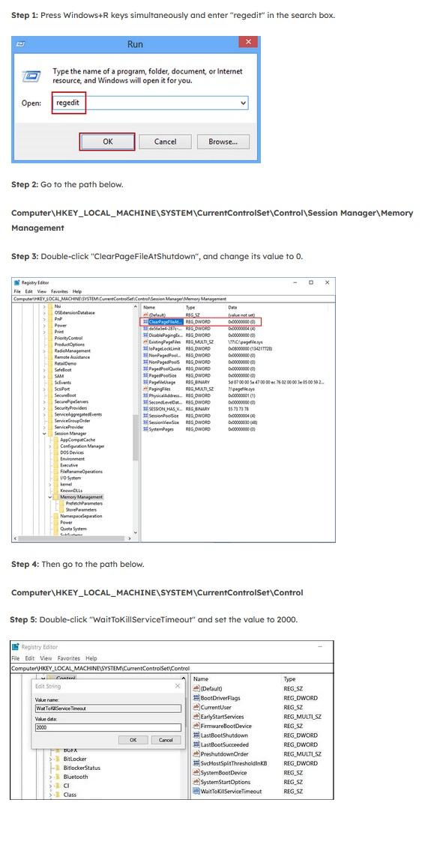Open the dropdown arrow of the Run Open box
Image resolution: width=425 pixels, height=868 pixels.
tap(243, 103)
